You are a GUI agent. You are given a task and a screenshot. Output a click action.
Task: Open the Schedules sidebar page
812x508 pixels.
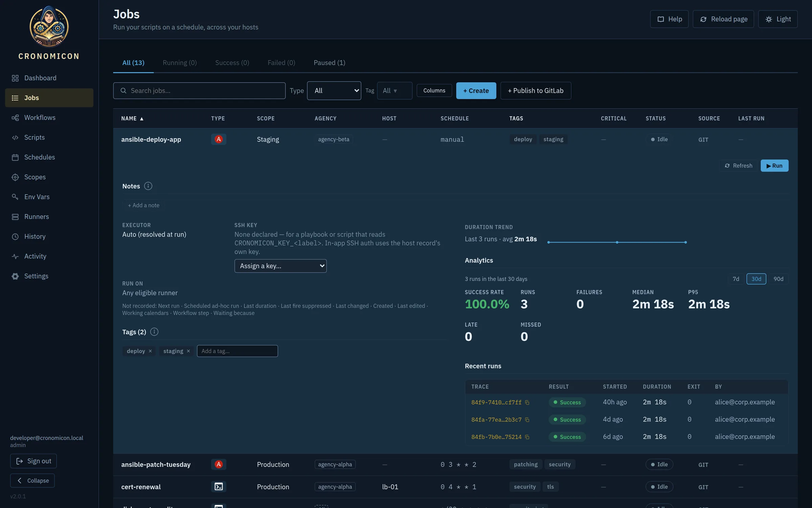(x=49, y=157)
